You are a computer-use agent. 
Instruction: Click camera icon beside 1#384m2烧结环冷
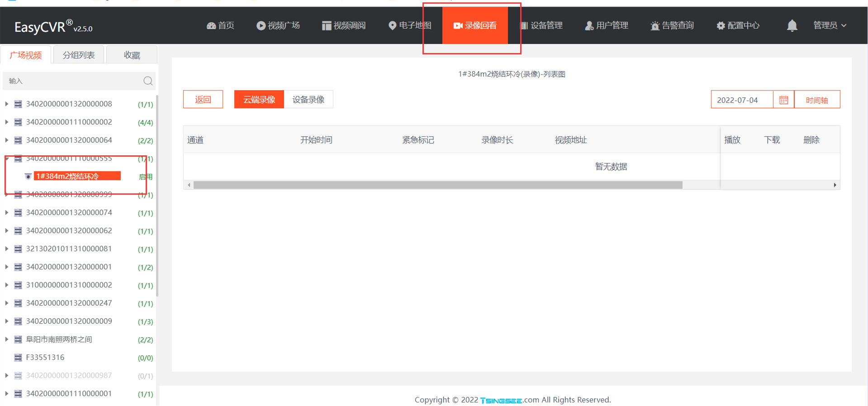tap(28, 176)
